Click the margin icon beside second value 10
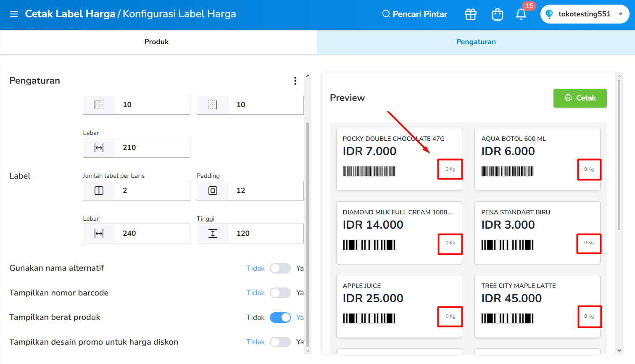The width and height of the screenshot is (635, 364). (213, 105)
